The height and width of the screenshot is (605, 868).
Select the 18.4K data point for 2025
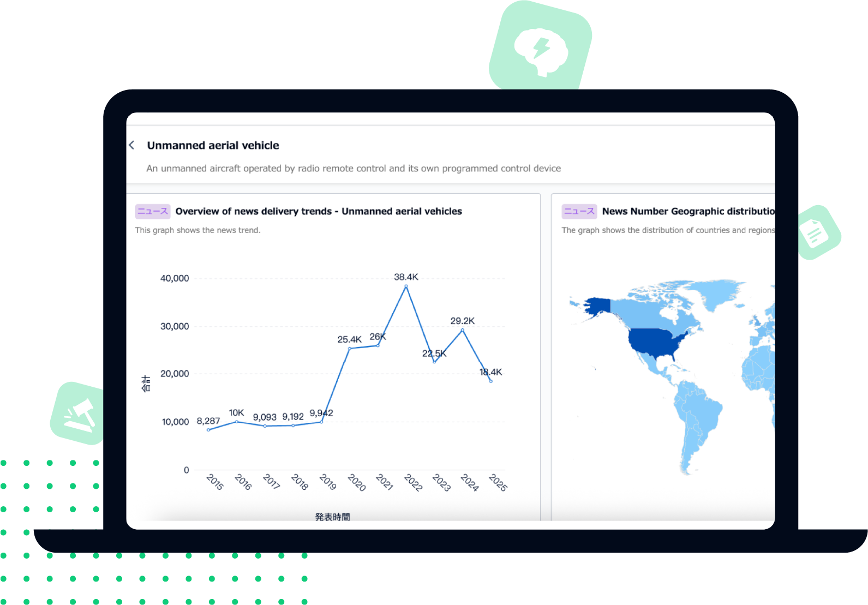point(490,381)
